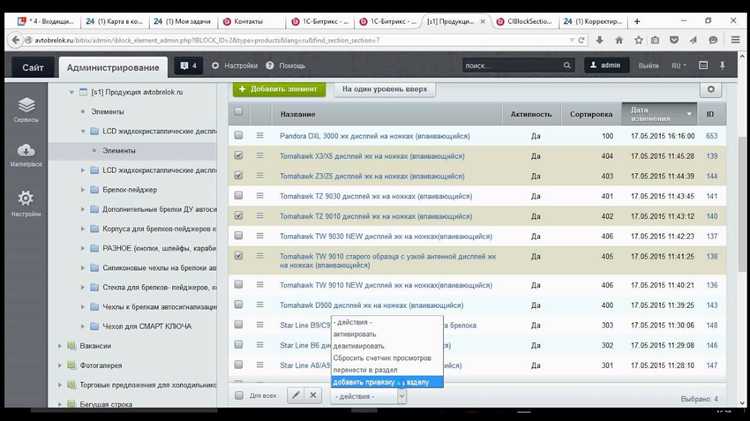
Task: Open row menu for Pandora DXL 3000
Action: coord(260,135)
